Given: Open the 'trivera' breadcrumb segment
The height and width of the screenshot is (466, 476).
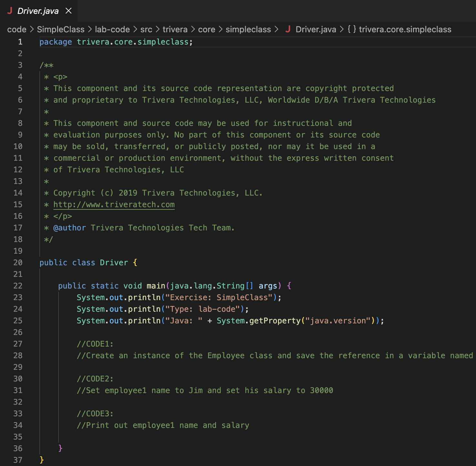Looking at the screenshot, I should (x=175, y=29).
